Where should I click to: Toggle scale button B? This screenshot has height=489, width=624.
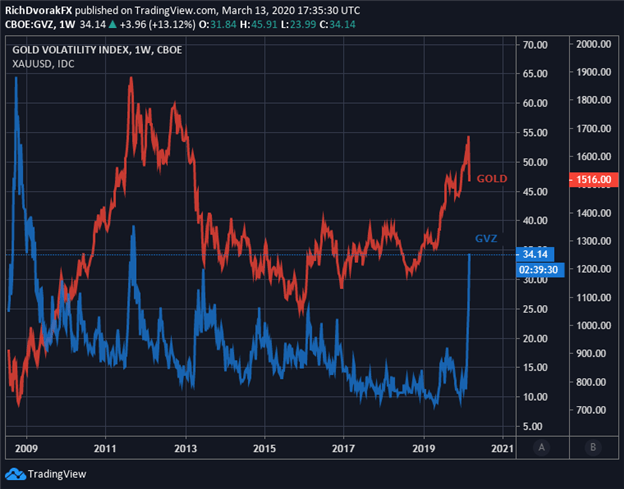[x=593, y=448]
